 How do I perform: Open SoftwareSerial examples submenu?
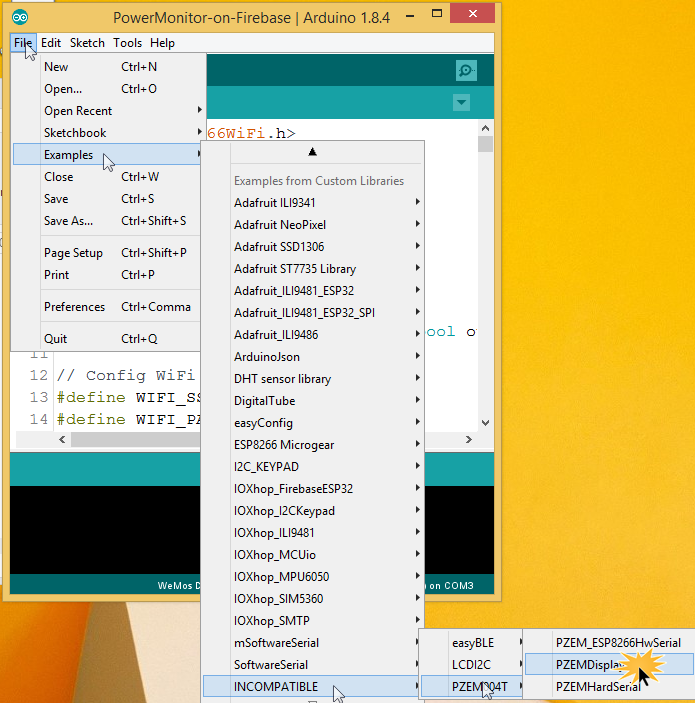click(x=311, y=664)
